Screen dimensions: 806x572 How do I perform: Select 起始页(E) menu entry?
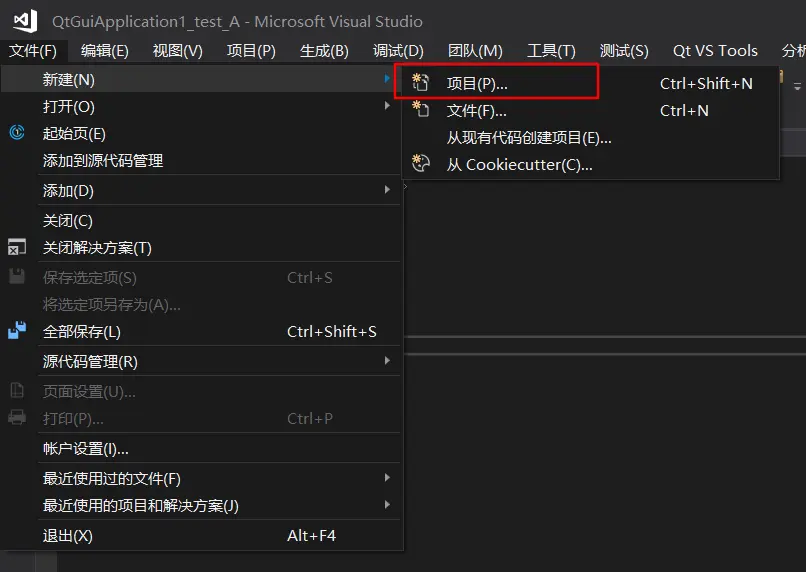tap(202, 134)
